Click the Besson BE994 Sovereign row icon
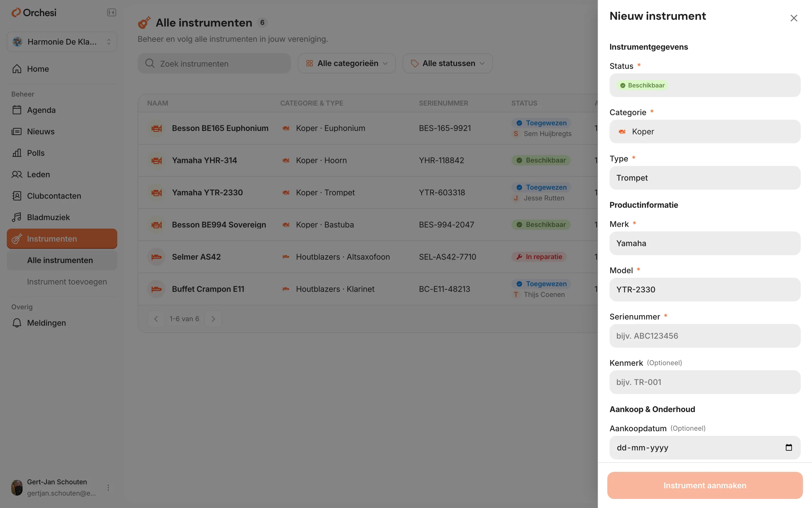Image resolution: width=812 pixels, height=508 pixels. (x=156, y=225)
